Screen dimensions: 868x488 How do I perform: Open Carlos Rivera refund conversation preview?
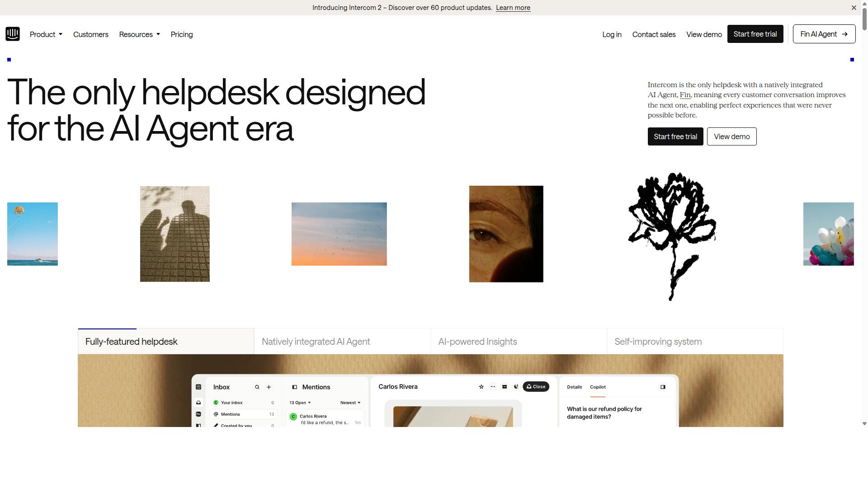pos(325,419)
